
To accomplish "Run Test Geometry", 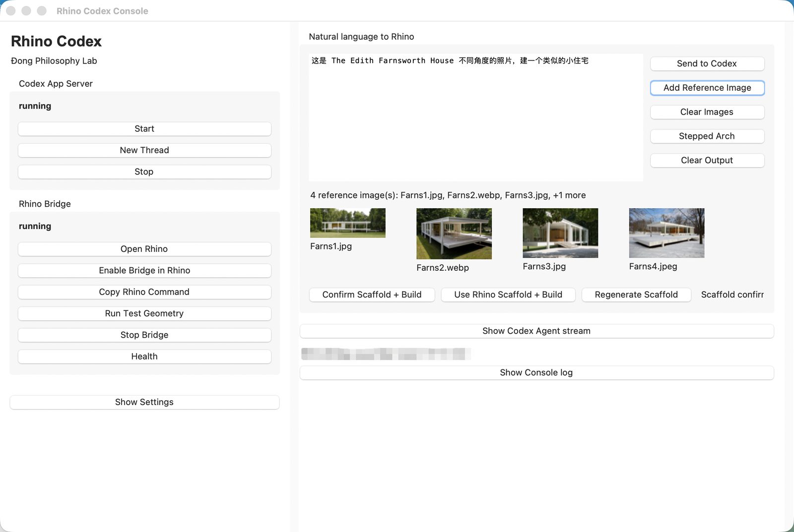I will [144, 313].
